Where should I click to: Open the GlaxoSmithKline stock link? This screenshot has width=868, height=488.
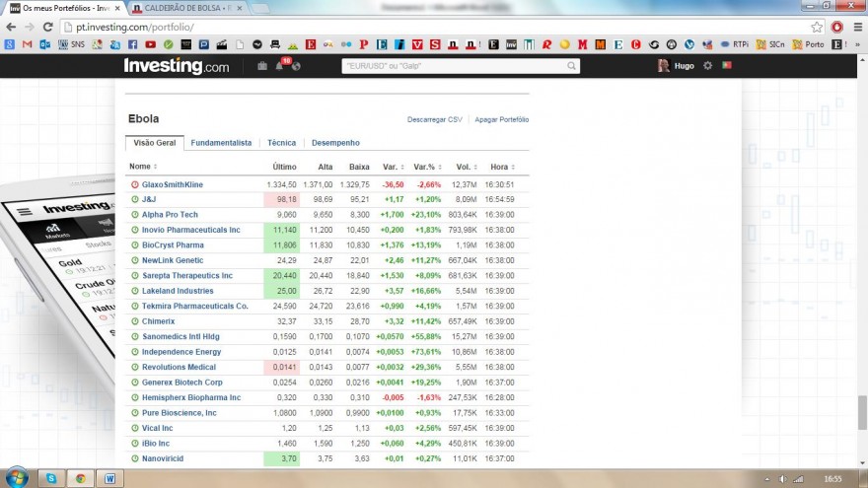pyautogui.click(x=173, y=184)
